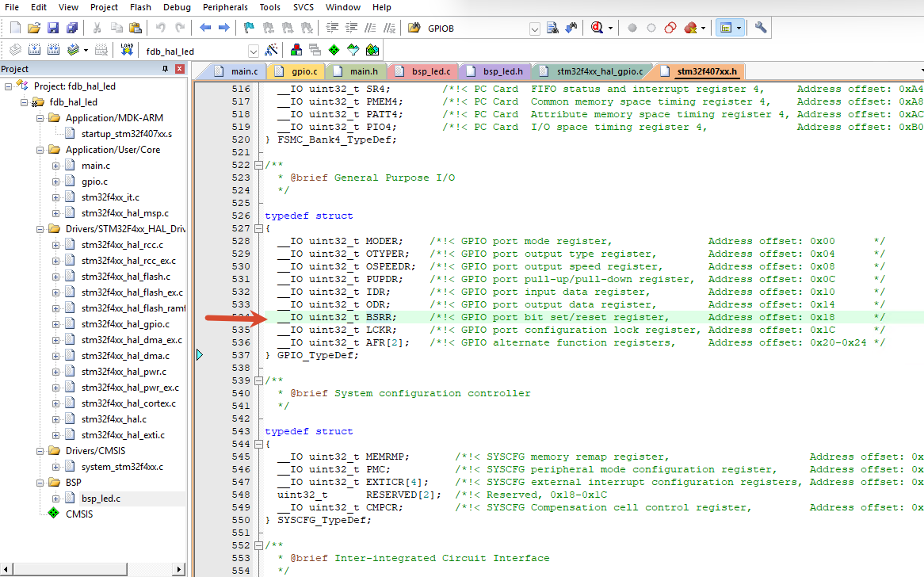The image size is (924, 577).
Task: Toggle the Project panel auto-hide pin
Action: pyautogui.click(x=165, y=69)
